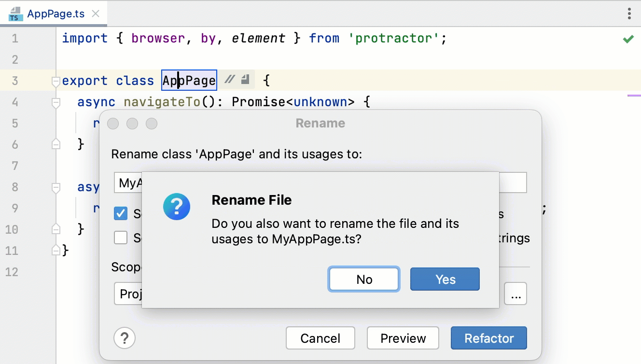Click the purple marker on the error stripe
The image size is (641, 364).
634,96
